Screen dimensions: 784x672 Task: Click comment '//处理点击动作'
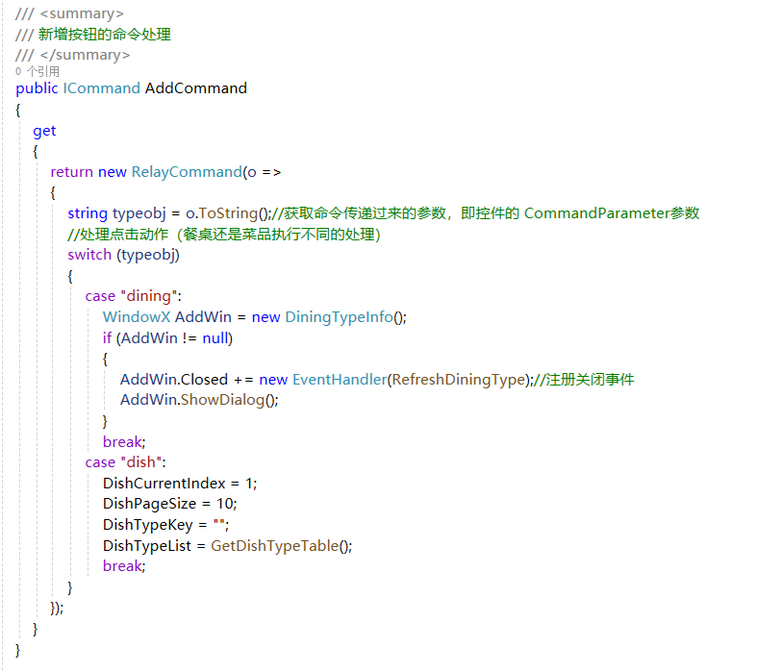tap(118, 235)
